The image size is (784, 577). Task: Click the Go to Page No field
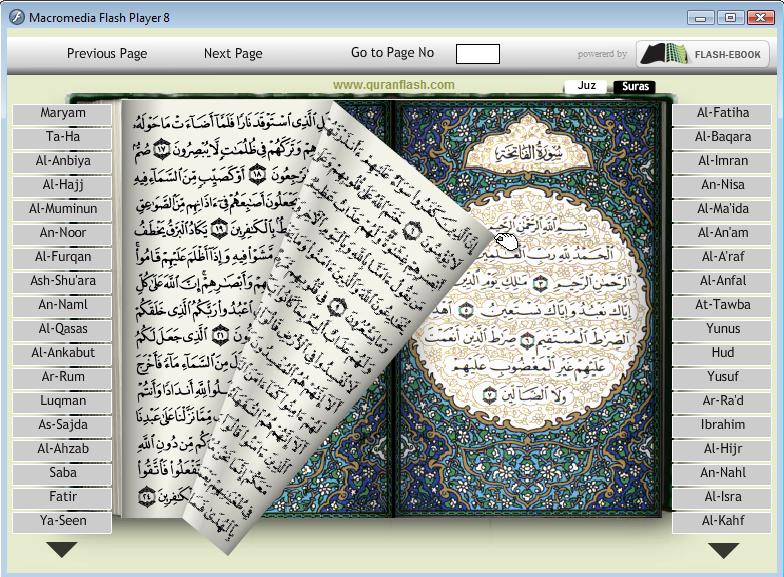pos(478,54)
